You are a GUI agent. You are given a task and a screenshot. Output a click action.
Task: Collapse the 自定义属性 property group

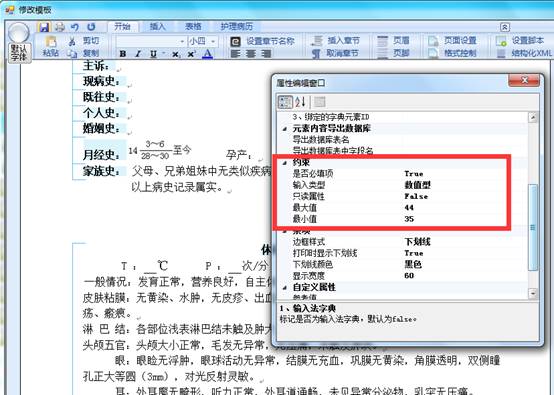pyautogui.click(x=284, y=287)
